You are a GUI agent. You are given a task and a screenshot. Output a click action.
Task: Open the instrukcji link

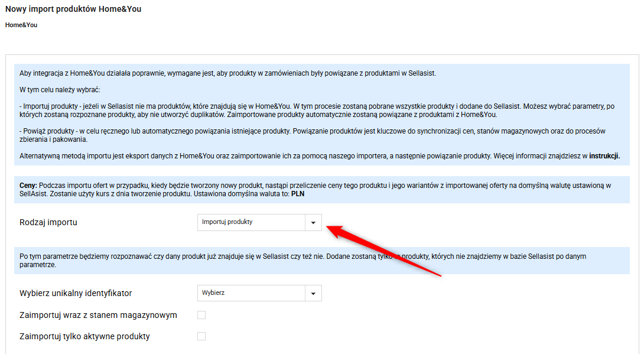[x=604, y=156]
